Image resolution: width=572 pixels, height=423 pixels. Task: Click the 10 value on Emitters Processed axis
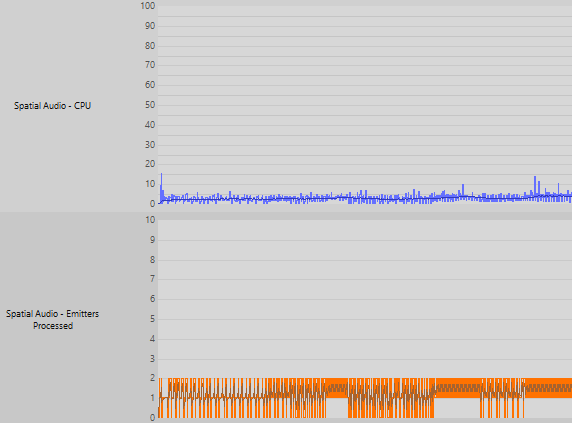click(150, 220)
